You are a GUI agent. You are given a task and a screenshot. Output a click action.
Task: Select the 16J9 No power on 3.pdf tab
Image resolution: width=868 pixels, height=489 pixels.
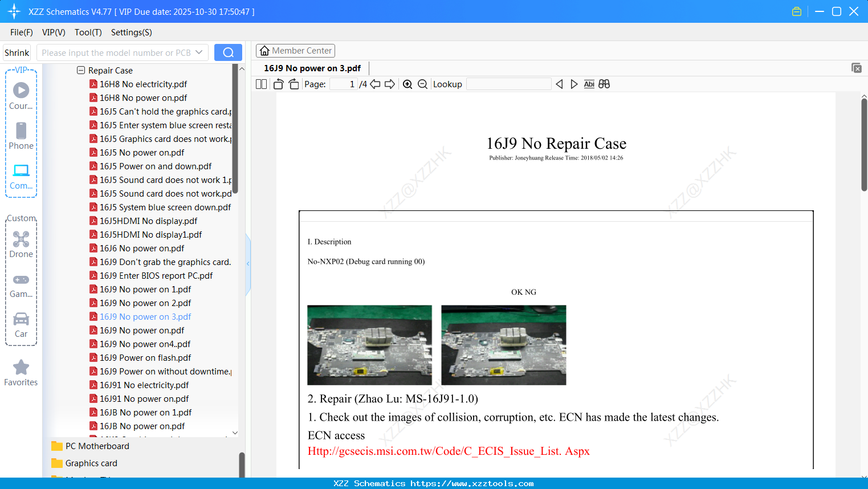312,68
